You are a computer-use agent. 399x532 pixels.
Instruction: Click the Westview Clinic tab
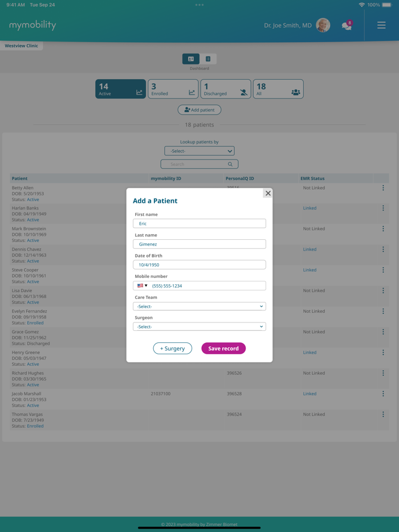coord(22,46)
